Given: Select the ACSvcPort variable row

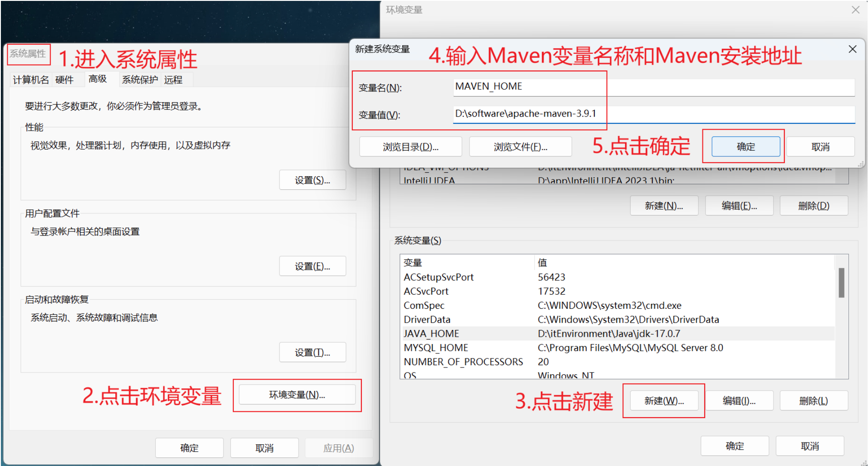Looking at the screenshot, I should [617, 291].
